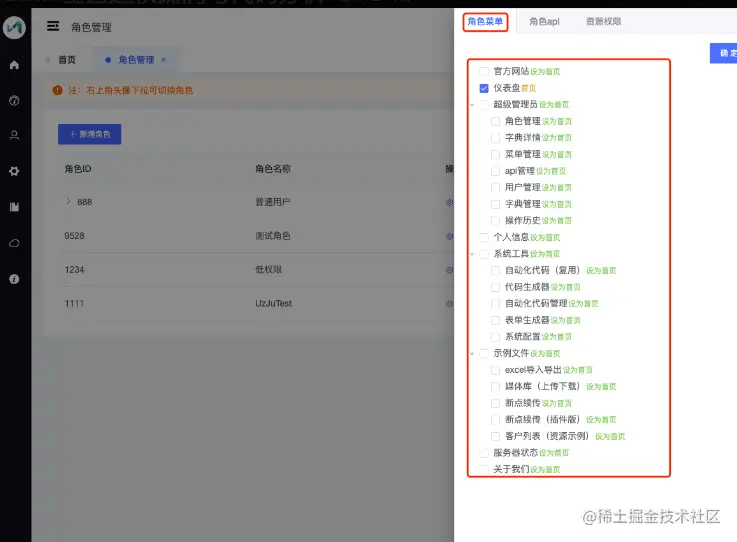Check the 菜单管理 checkbox

click(495, 154)
